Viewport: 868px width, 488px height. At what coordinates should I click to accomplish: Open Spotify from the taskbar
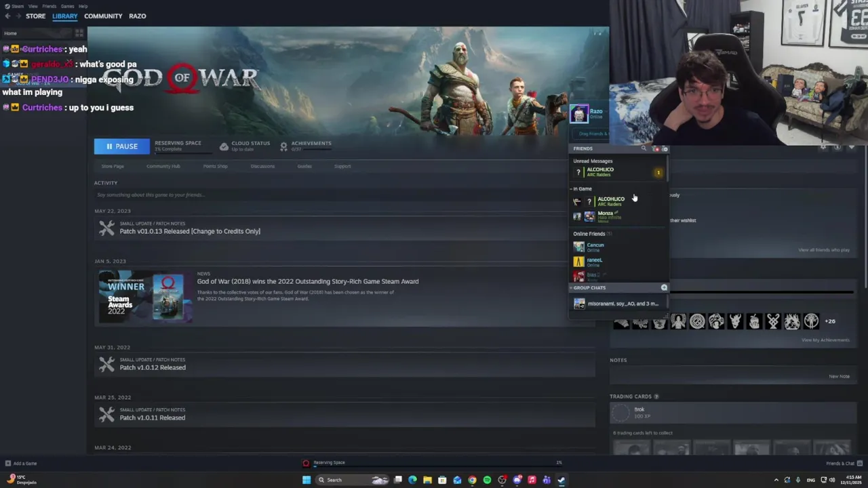[487, 480]
